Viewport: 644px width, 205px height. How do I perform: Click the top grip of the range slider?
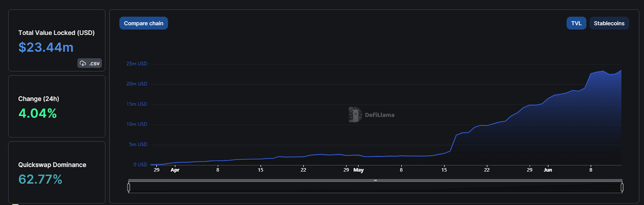point(375,180)
